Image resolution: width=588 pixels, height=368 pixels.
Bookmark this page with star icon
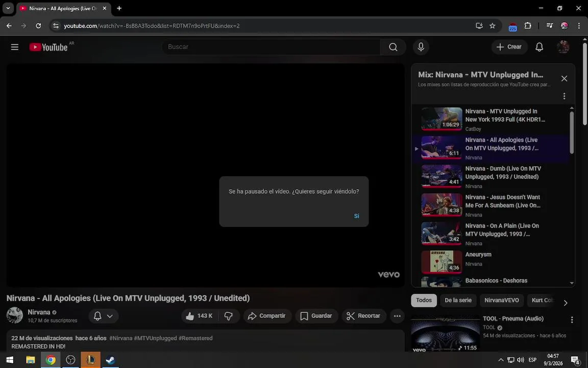click(x=493, y=26)
